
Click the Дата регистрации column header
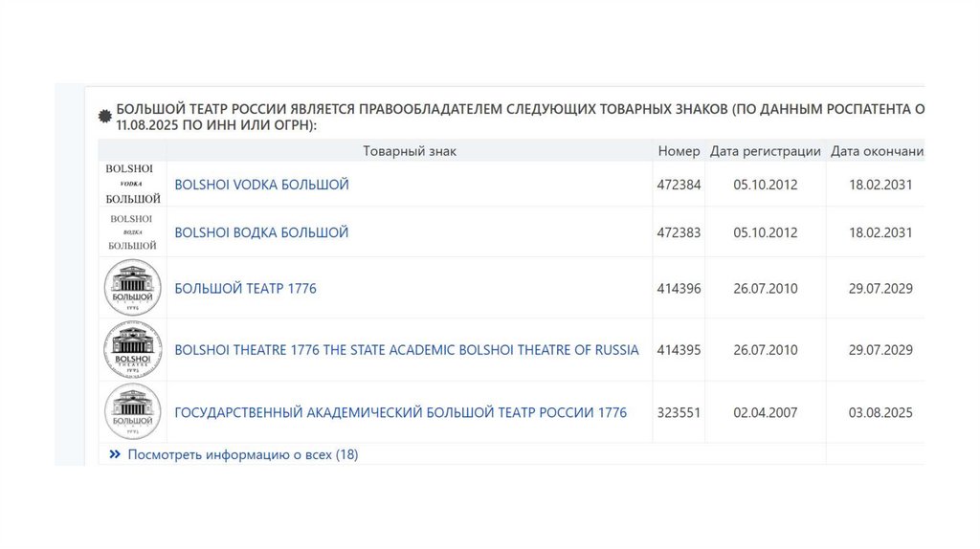765,151
